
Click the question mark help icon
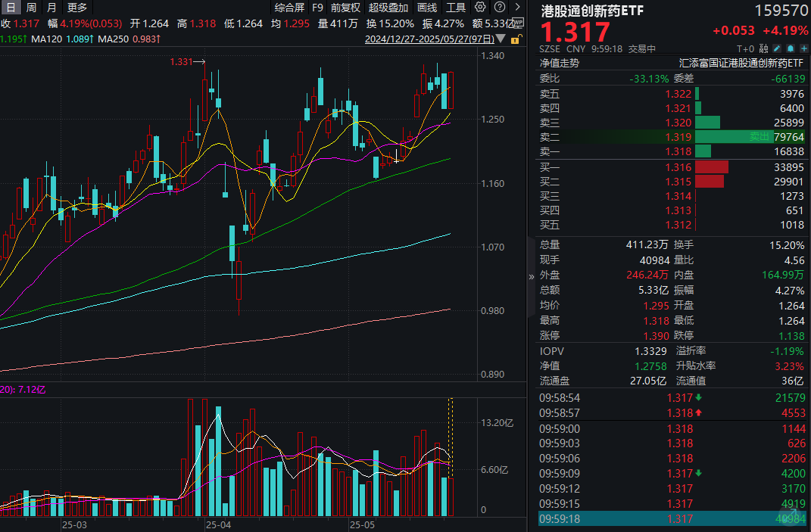pyautogui.click(x=500, y=7)
